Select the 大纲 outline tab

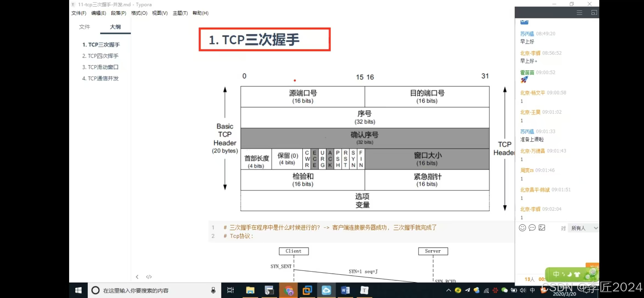(115, 27)
